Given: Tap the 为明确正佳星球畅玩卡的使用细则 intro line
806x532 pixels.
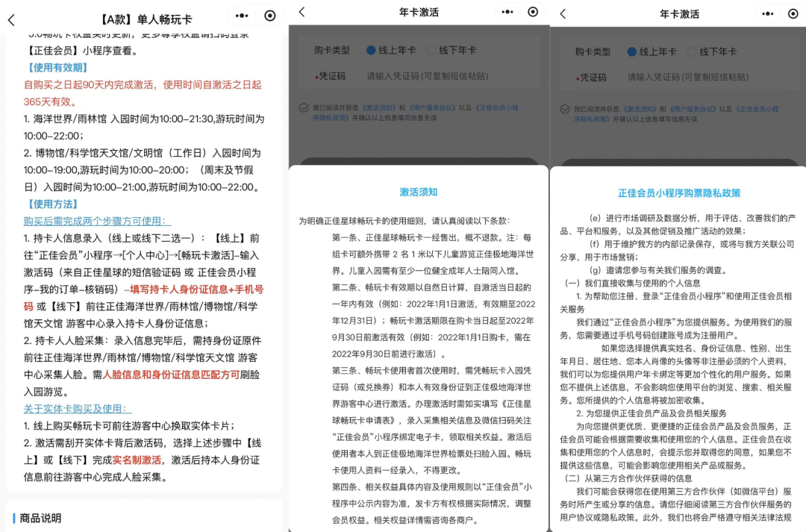Looking at the screenshot, I should point(404,221).
